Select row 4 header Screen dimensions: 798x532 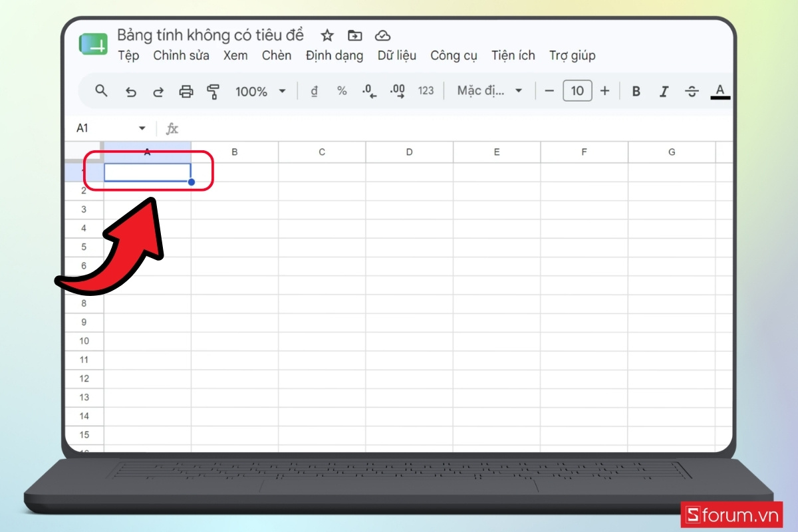pyautogui.click(x=84, y=228)
